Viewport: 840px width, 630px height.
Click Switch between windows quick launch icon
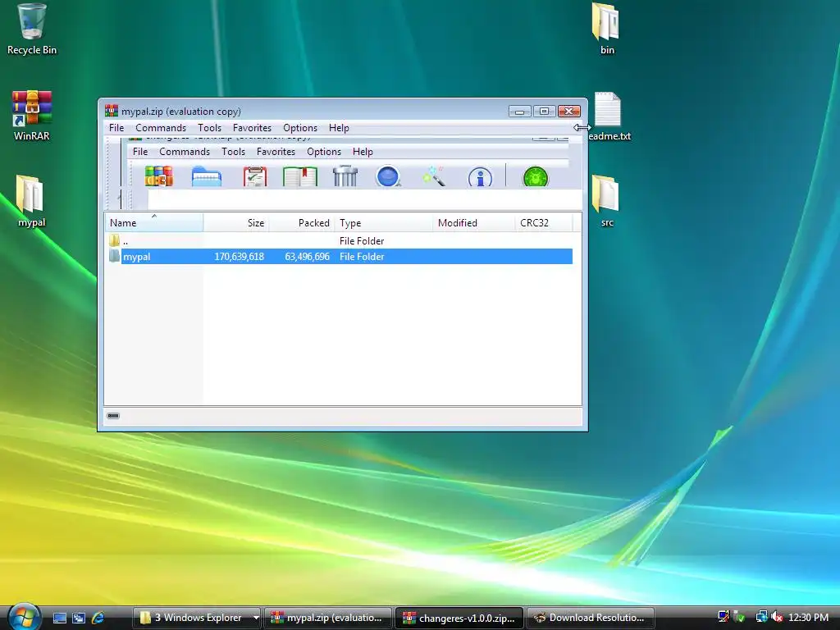[79, 618]
